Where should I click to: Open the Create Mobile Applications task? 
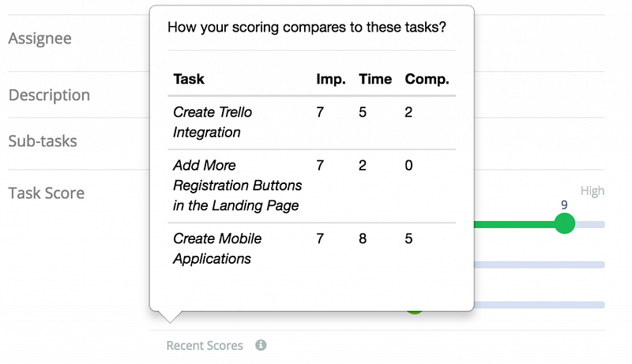click(x=217, y=249)
